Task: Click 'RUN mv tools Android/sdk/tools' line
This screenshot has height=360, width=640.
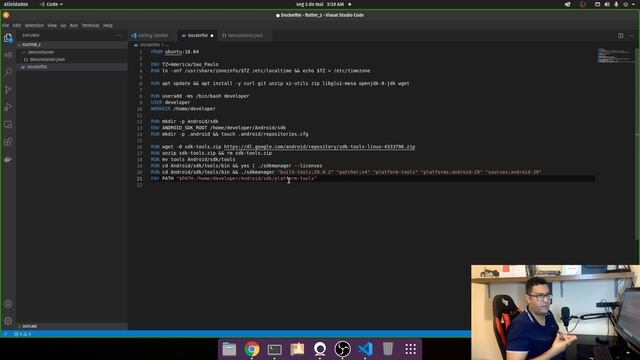Action: tap(193, 160)
